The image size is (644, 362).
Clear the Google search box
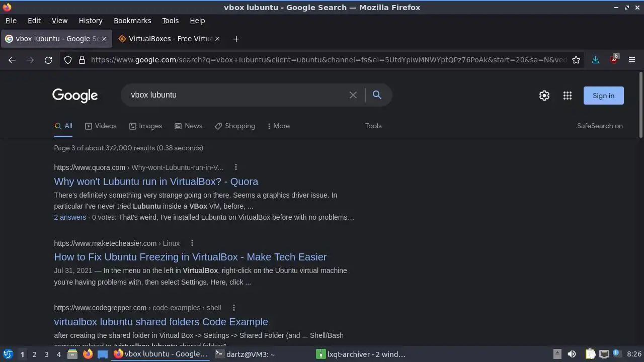pyautogui.click(x=353, y=95)
